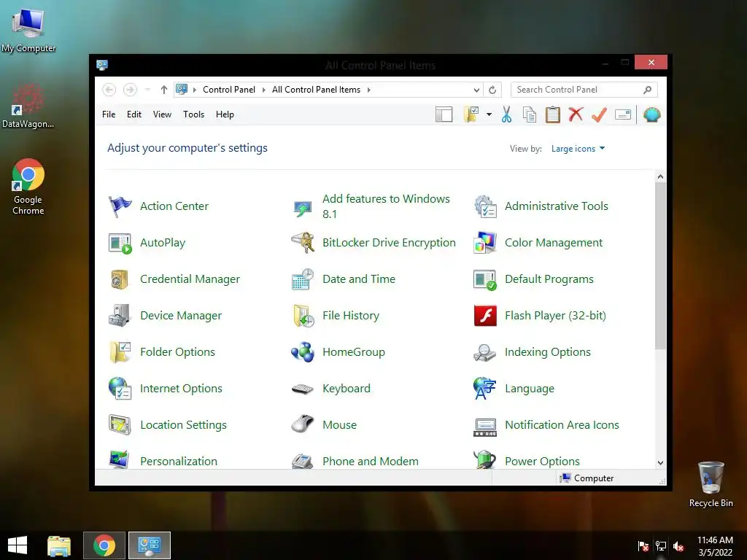Expand the chevron before Control Panel breadcrumb
This screenshot has width=747, height=560.
tap(194, 90)
